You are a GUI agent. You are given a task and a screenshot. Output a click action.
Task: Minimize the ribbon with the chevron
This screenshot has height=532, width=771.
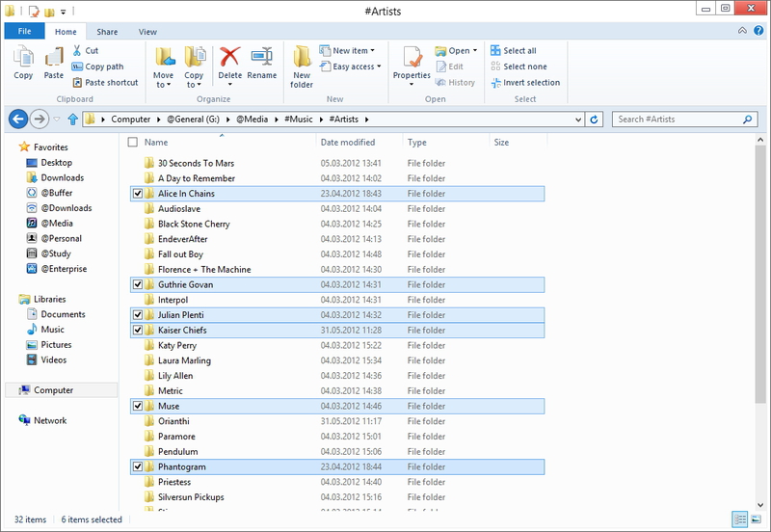click(742, 31)
